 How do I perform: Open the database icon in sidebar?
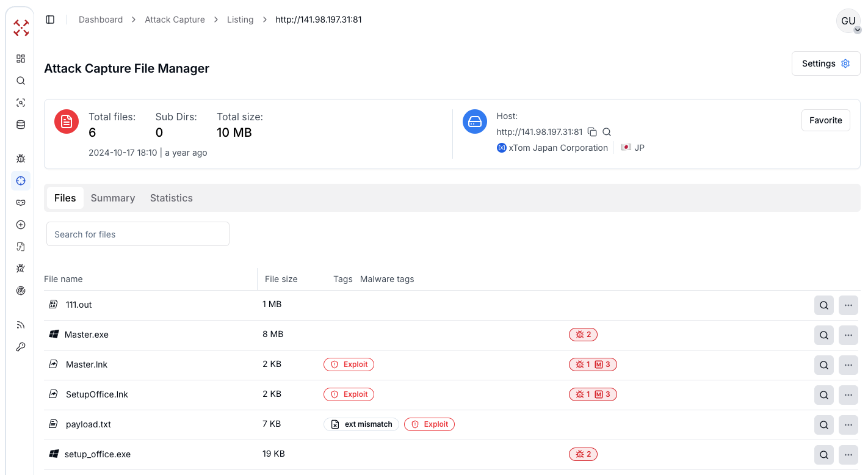(x=21, y=125)
